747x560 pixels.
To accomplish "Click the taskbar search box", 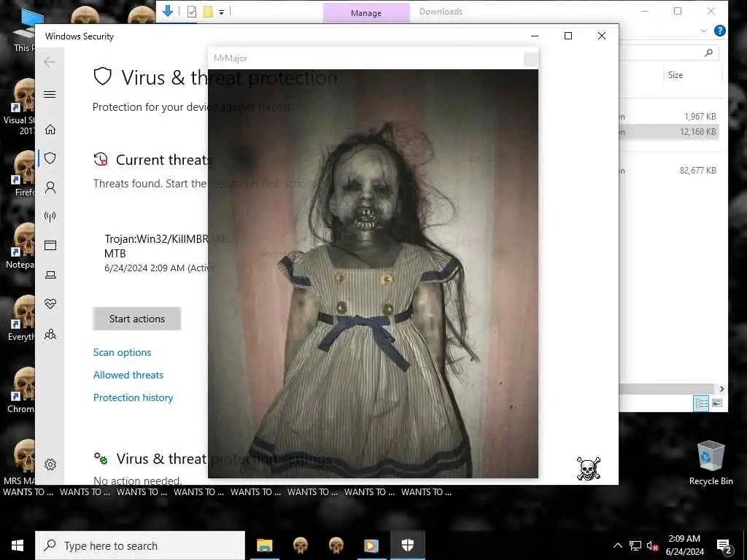I will pyautogui.click(x=140, y=545).
